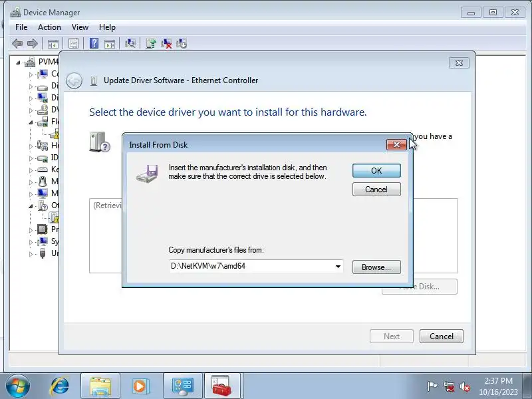The width and height of the screenshot is (532, 399).
Task: Click the taskbar clock showing 2:37 PM
Action: [498, 386]
